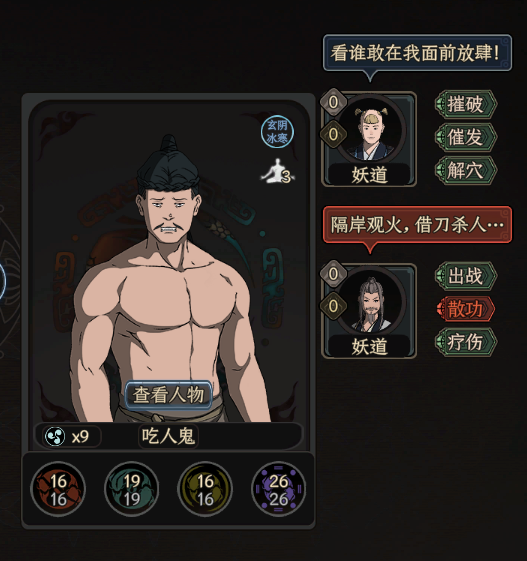This screenshot has width=527, height=561.
Task: Select the red 16/16 attribute orb
Action: (58, 489)
